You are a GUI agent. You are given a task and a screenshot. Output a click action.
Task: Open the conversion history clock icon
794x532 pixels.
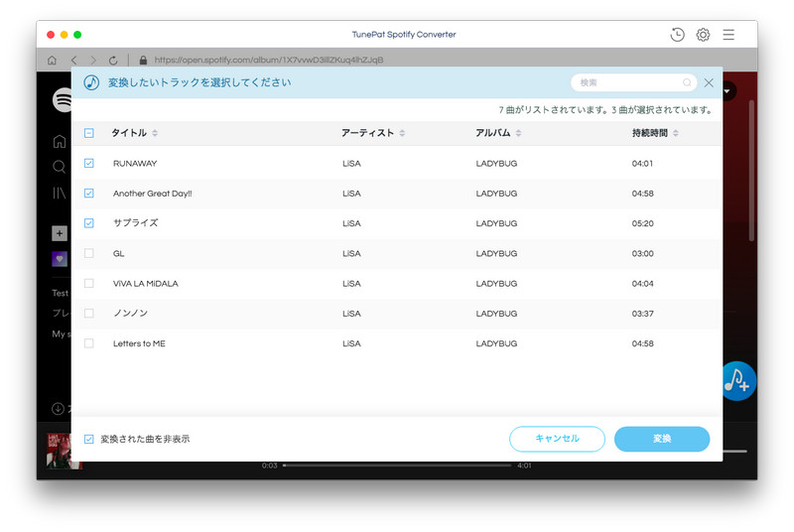pos(677,35)
